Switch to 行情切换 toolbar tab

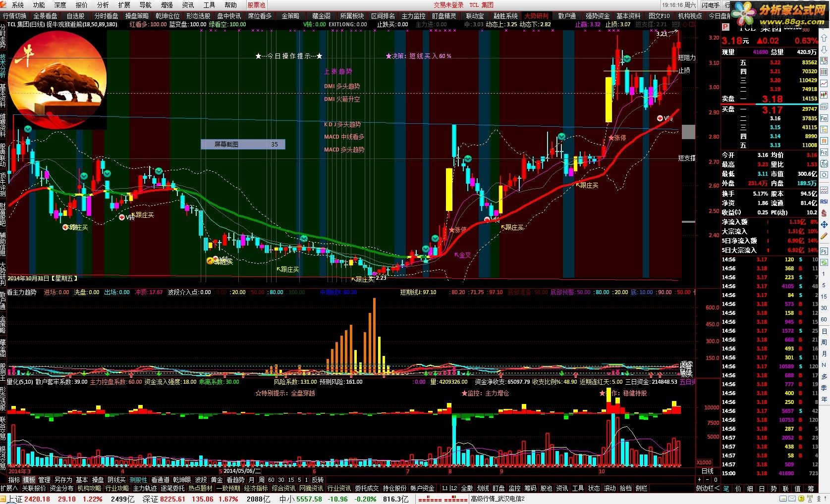click(15, 16)
